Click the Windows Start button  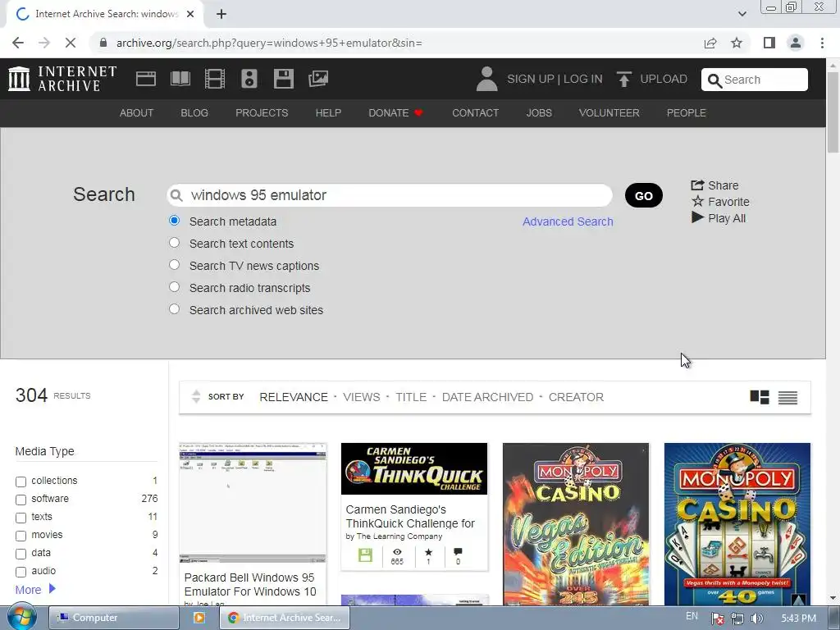click(x=21, y=617)
